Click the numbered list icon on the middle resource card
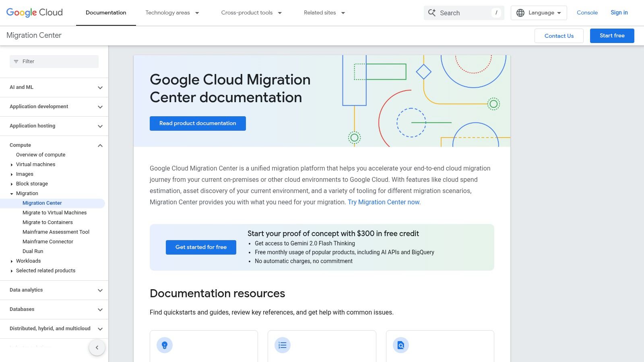The height and width of the screenshot is (362, 644). 282,345
